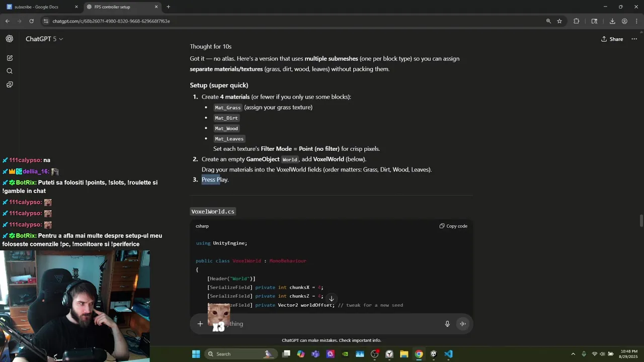Open conversation options three-dot menu
Viewport: 644px width, 362px height.
(634, 39)
